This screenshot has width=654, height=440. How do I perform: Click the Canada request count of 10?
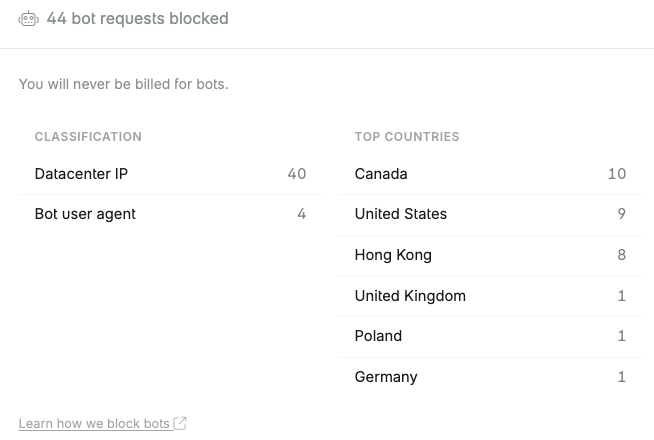(616, 174)
